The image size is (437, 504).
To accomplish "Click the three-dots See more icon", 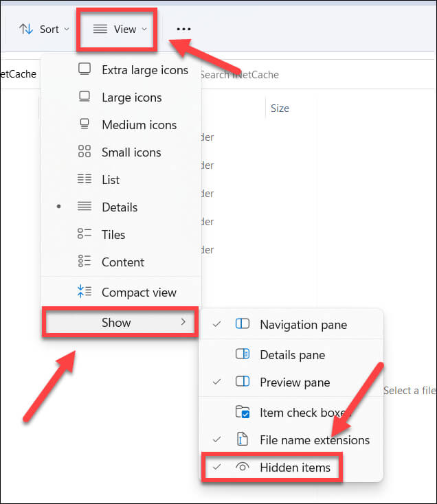I will [x=183, y=30].
